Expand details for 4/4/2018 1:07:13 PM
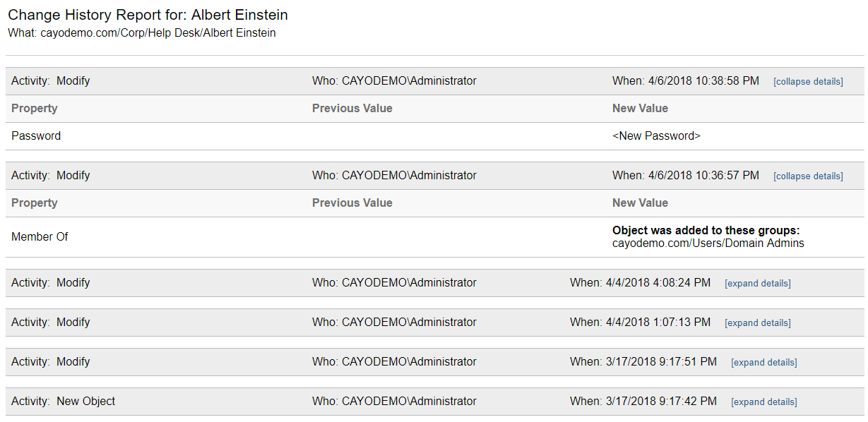The height and width of the screenshot is (422, 868). pos(758,322)
